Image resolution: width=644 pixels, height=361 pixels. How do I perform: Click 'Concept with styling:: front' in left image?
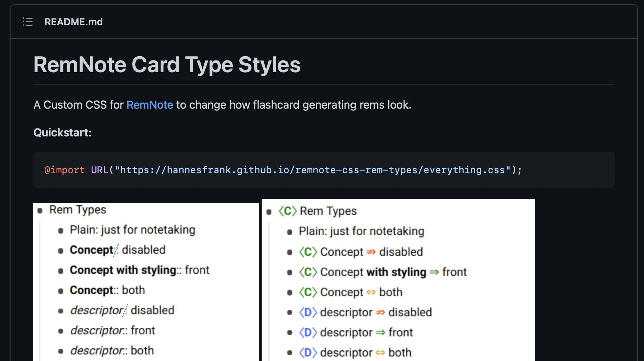(139, 270)
